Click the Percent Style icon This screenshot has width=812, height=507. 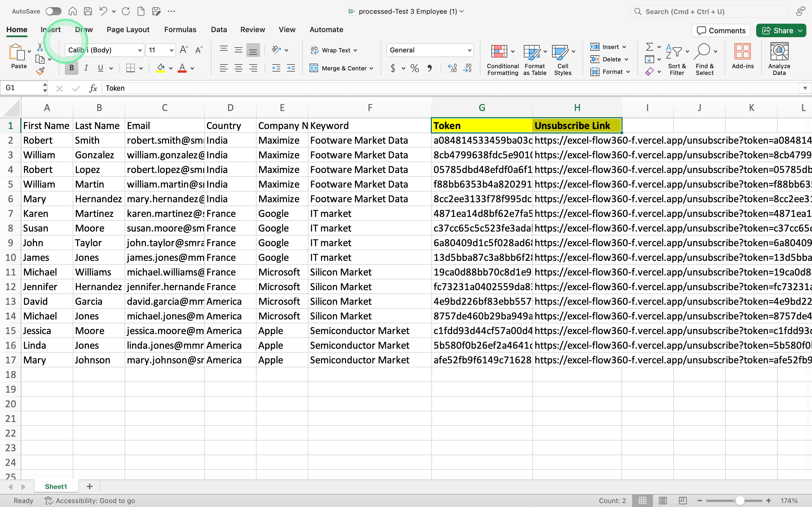(x=415, y=68)
